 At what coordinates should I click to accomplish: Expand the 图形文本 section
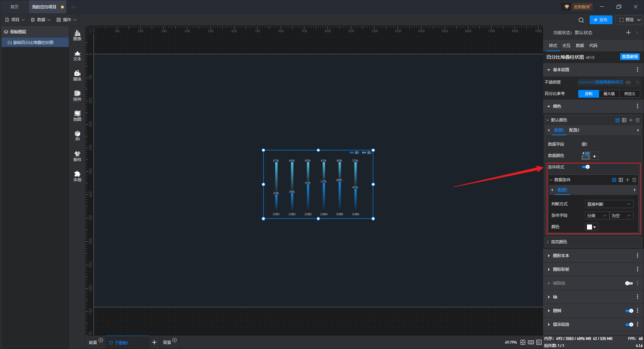pyautogui.click(x=549, y=256)
